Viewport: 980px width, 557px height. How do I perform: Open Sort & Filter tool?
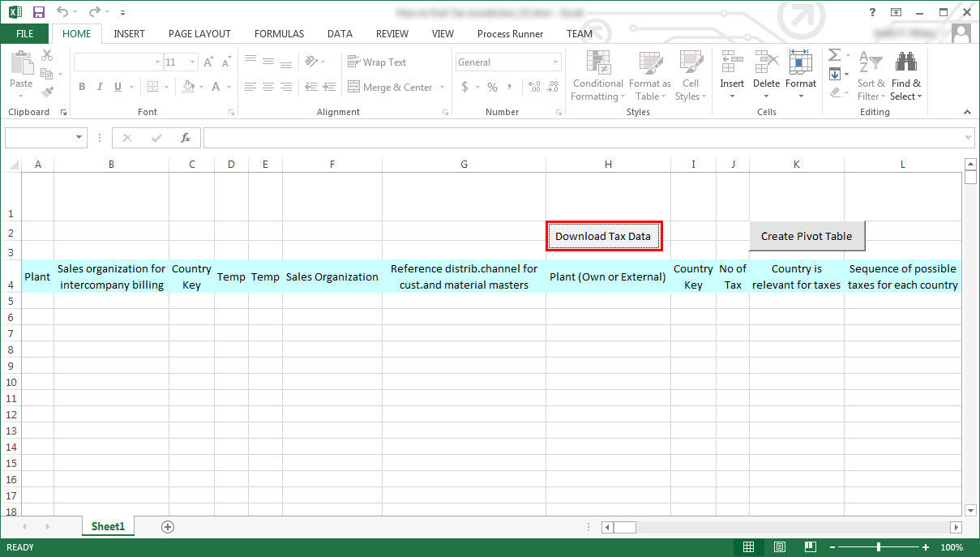871,77
